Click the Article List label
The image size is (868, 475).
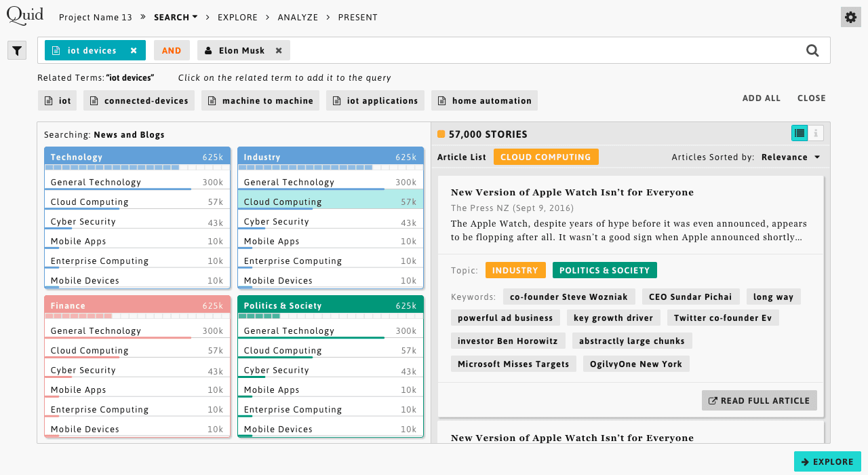[462, 157]
